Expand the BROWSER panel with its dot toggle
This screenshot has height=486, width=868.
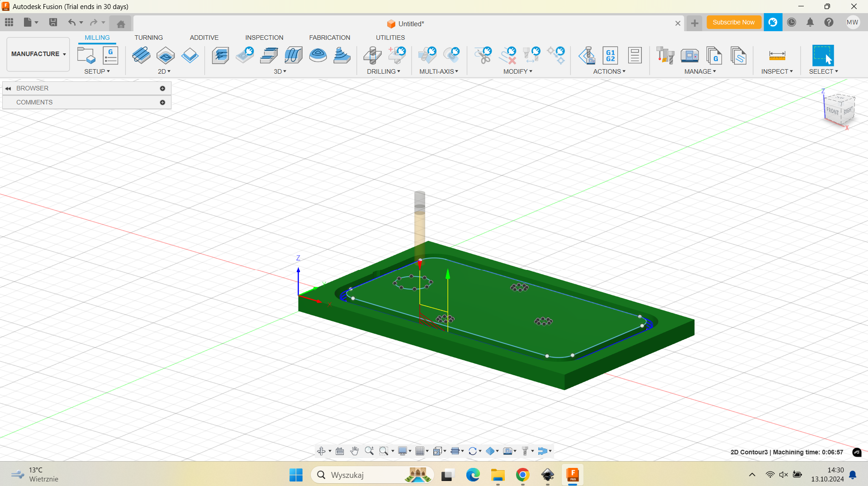(162, 88)
